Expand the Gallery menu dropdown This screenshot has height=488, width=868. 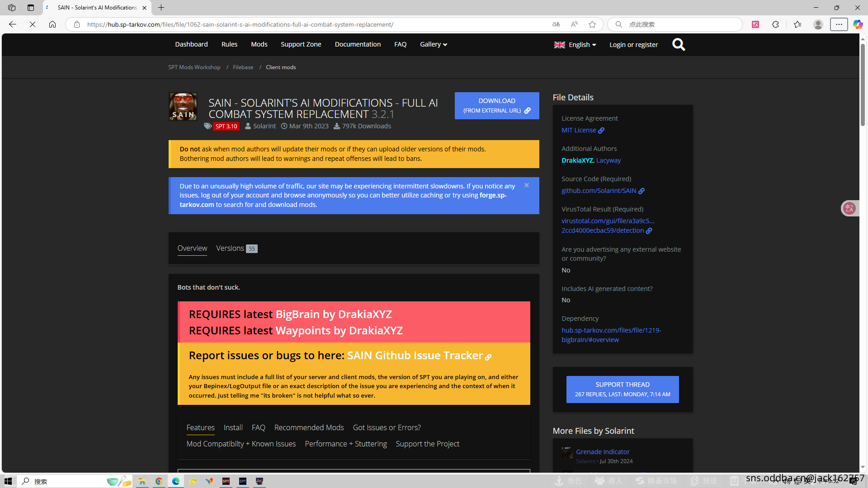pos(434,44)
